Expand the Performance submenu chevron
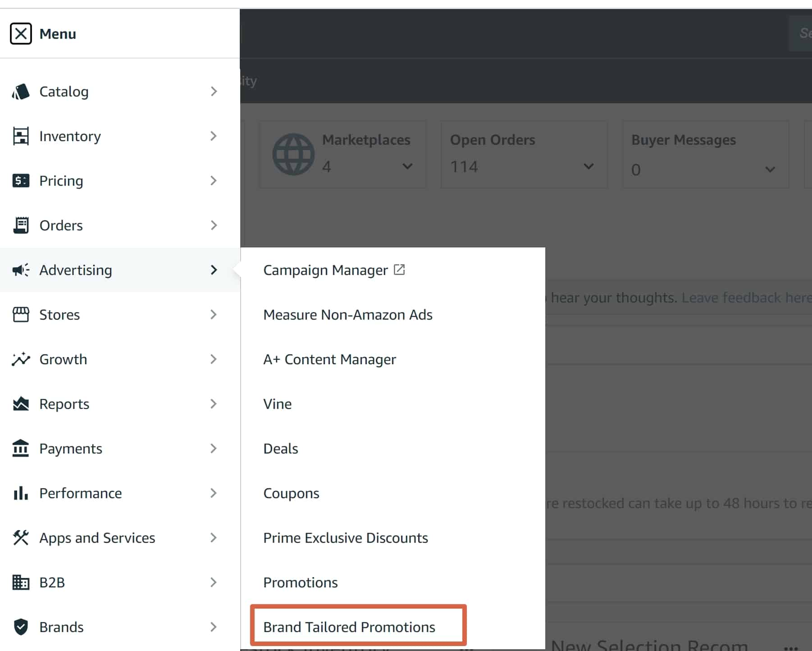This screenshot has width=812, height=651. click(x=214, y=493)
